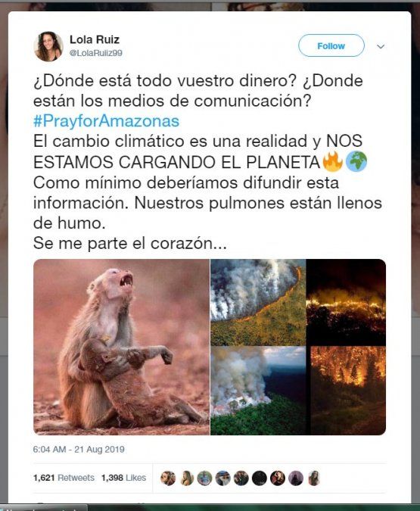Open the 6:04 AM - 21 Aug 2019 timestamp
Image resolution: width=420 pixels, height=511 pixels.
[x=79, y=450]
